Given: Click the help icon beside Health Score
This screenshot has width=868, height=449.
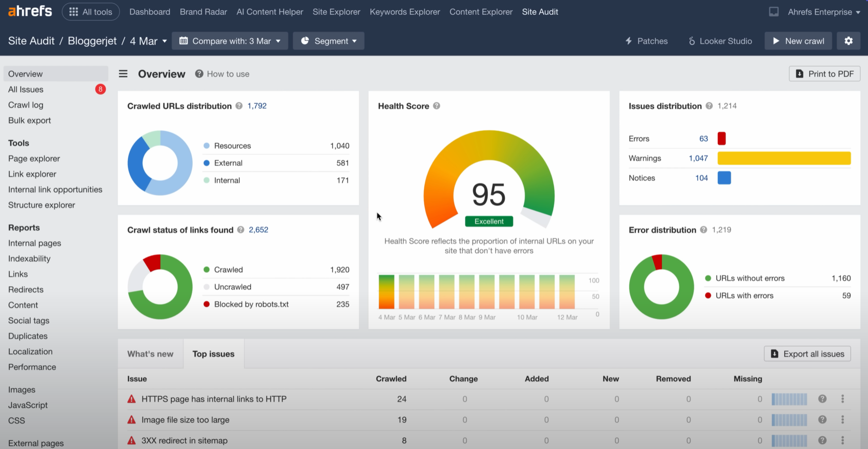Looking at the screenshot, I should point(437,106).
